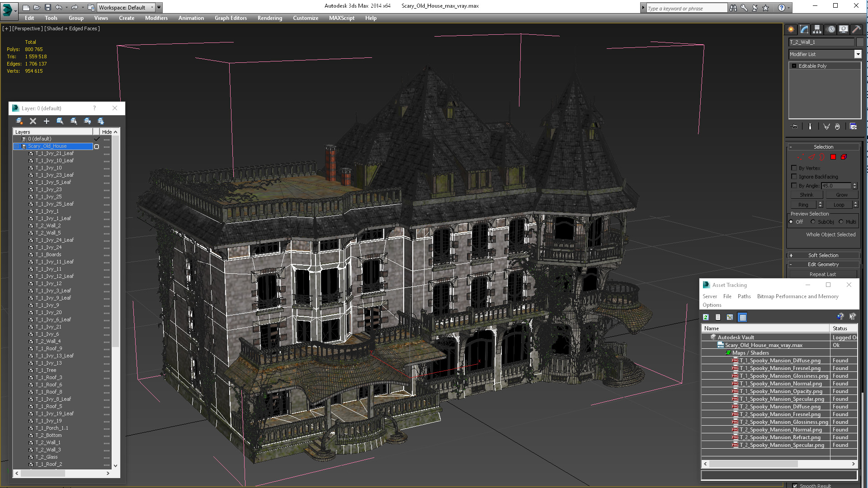
Task: Select Polygon sub-object level icon
Action: tap(833, 157)
